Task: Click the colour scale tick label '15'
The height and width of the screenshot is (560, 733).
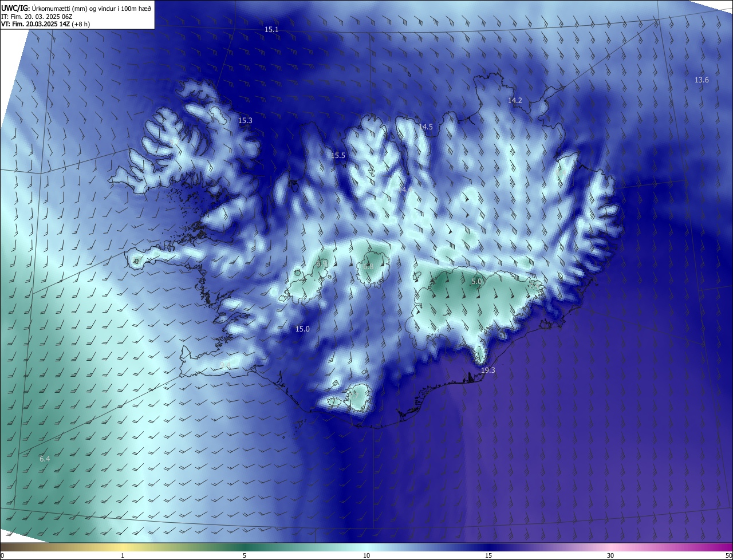Action: point(488,555)
